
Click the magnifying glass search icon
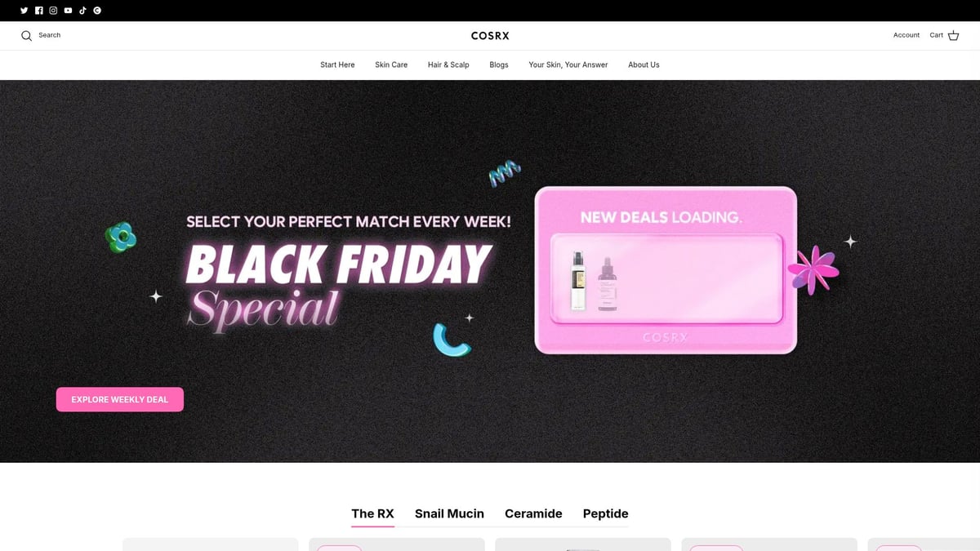coord(26,35)
